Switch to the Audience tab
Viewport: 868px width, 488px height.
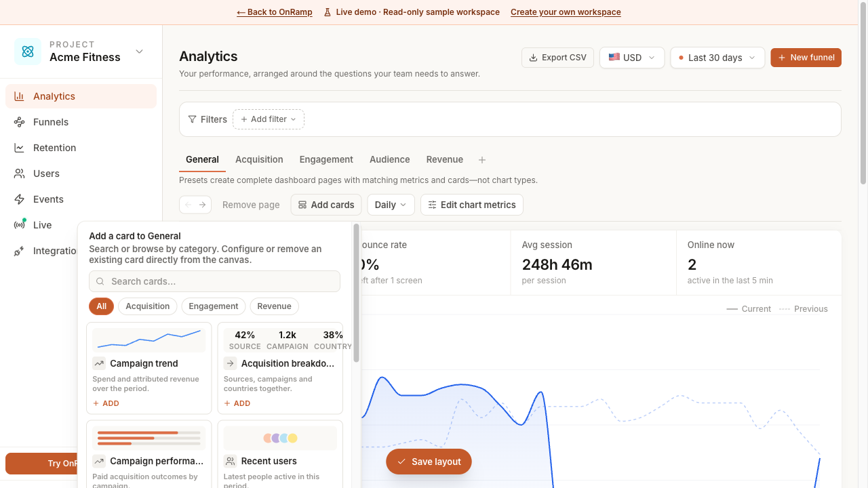click(x=389, y=160)
